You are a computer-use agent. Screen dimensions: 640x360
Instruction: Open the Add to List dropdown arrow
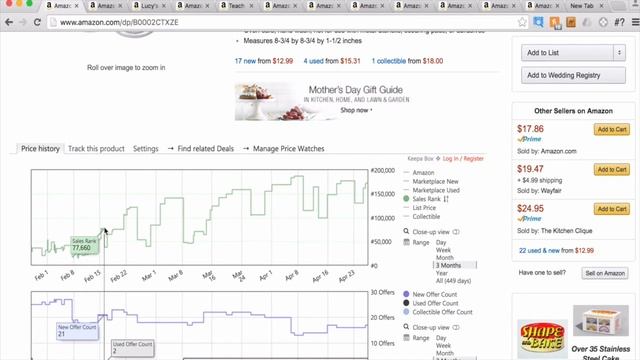pyautogui.click(x=619, y=53)
